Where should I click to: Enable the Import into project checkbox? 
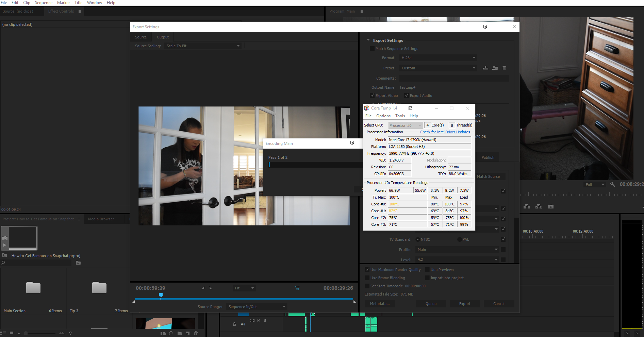pos(427,278)
